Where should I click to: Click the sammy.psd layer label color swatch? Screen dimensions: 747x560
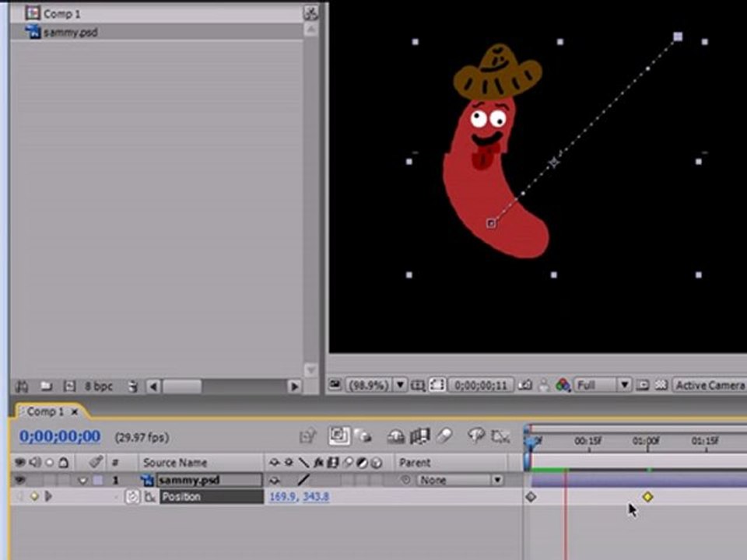pyautogui.click(x=98, y=480)
